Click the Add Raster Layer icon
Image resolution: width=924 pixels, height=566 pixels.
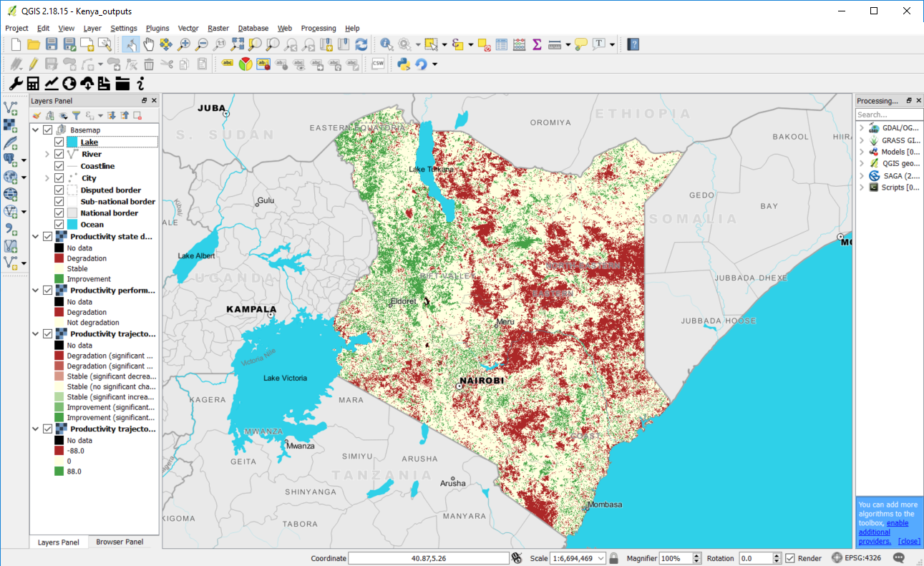[x=11, y=125]
